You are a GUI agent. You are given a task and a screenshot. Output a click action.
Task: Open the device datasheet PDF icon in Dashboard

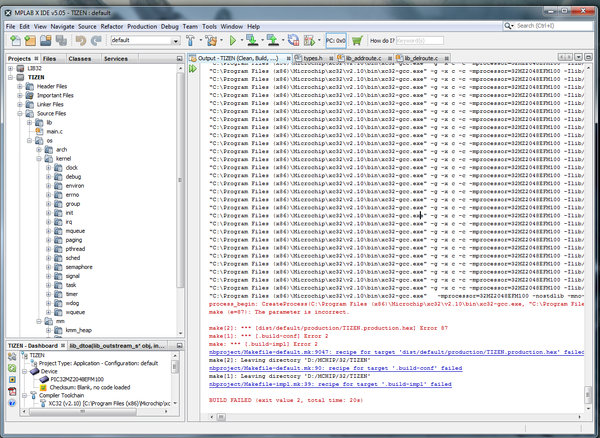point(12,391)
